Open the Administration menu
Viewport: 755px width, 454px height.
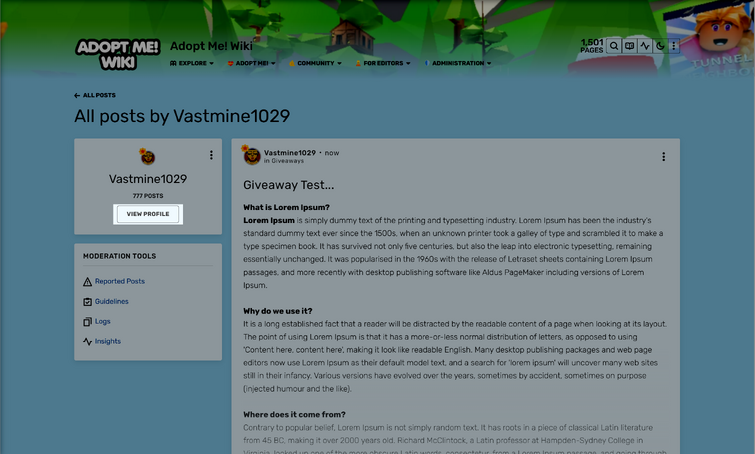pos(458,63)
